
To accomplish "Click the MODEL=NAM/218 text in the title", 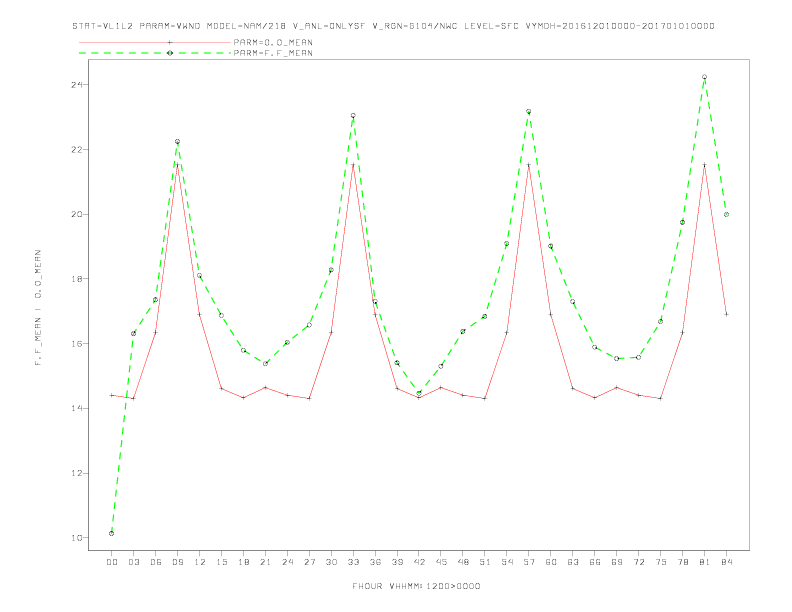I will 246,26.
